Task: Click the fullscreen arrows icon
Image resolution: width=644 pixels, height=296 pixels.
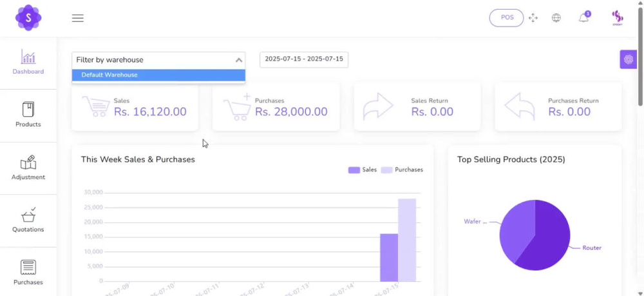Action: point(533,18)
